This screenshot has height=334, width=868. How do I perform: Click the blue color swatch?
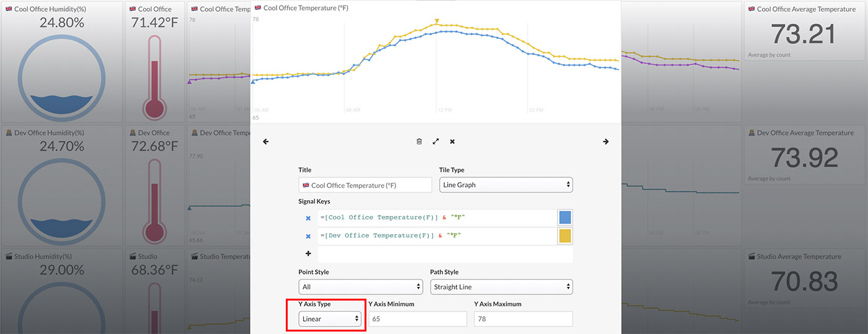[565, 218]
